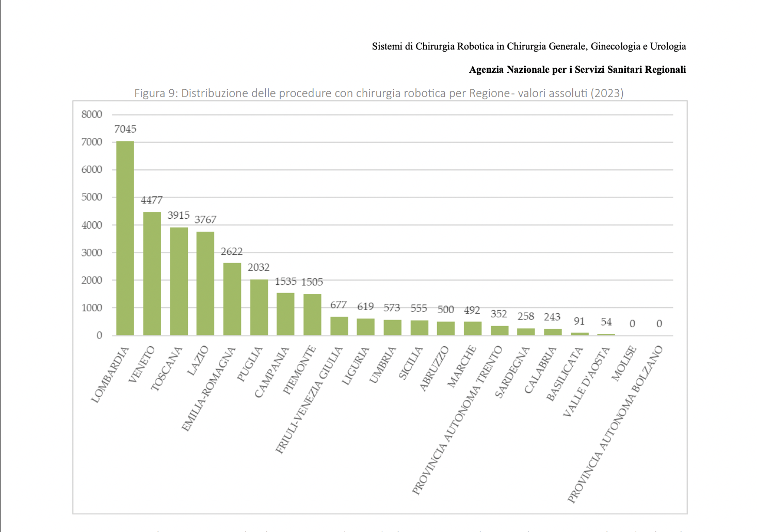Click the 7045 value label
757x532 pixels.
pyautogui.click(x=125, y=129)
